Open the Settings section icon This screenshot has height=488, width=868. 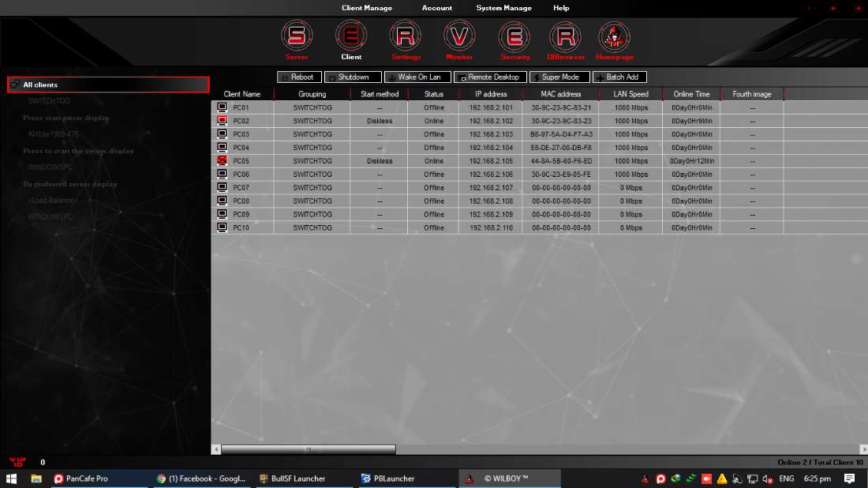pos(406,36)
